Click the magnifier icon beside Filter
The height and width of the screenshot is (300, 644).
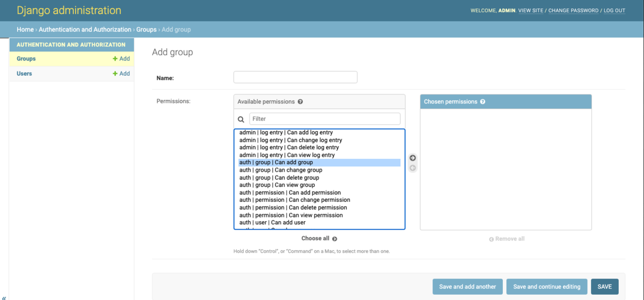point(241,119)
